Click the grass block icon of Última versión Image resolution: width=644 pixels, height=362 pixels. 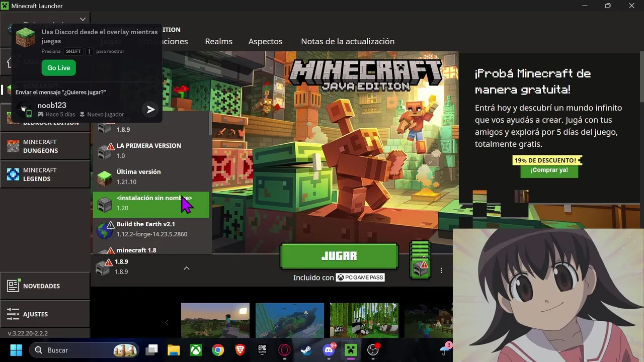pos(104,178)
